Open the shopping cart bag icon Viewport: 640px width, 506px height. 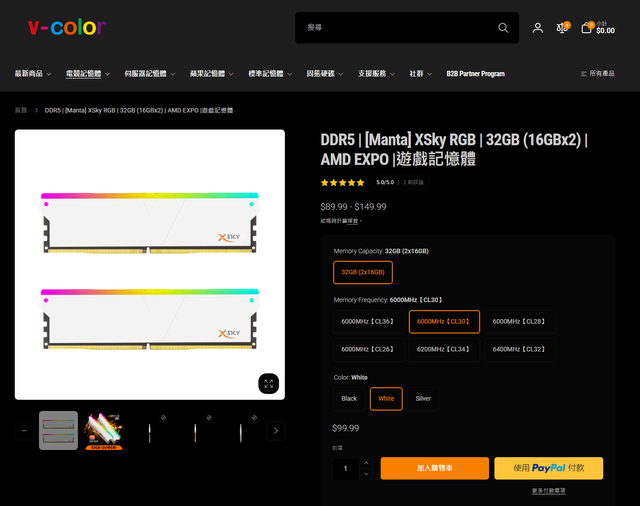[586, 28]
